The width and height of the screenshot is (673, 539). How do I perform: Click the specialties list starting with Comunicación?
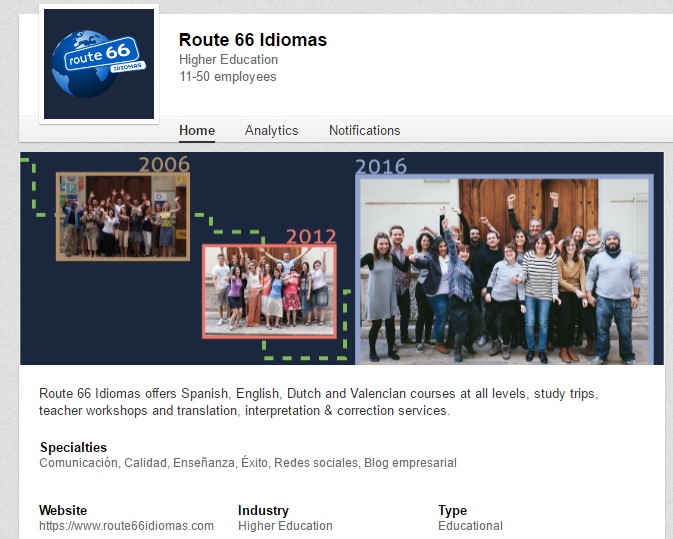[247, 463]
